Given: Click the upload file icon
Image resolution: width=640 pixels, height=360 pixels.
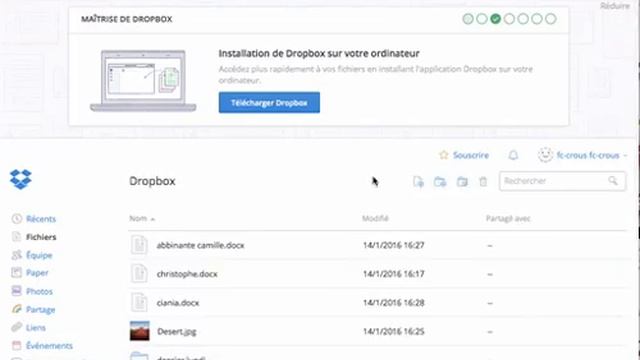Looking at the screenshot, I should [x=418, y=182].
